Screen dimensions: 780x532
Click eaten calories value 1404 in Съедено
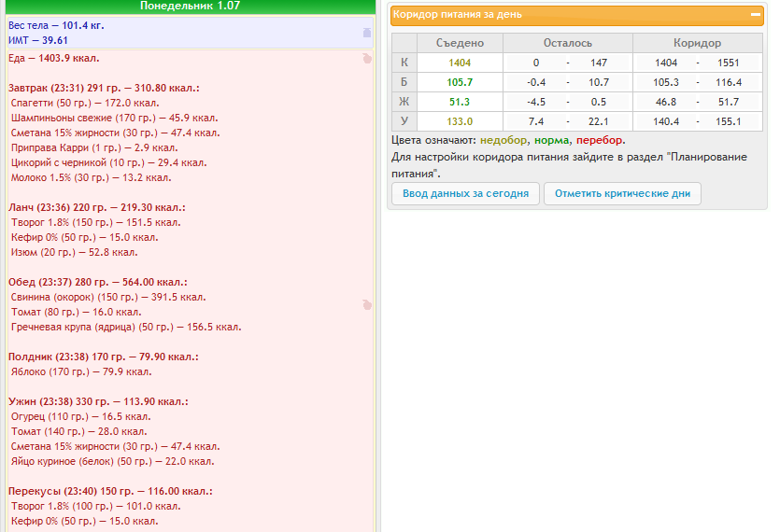point(460,63)
